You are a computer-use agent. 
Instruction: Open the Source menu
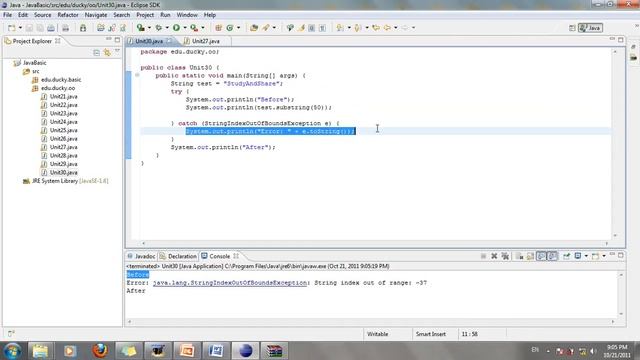42,15
